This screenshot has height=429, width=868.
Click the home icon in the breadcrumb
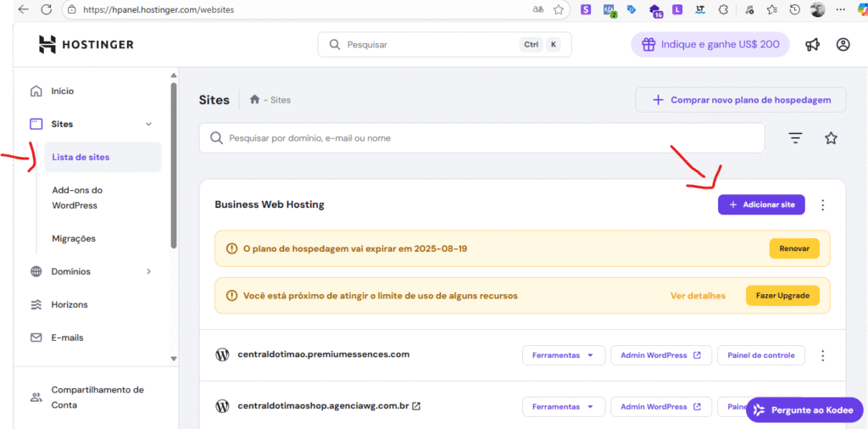pyautogui.click(x=254, y=100)
